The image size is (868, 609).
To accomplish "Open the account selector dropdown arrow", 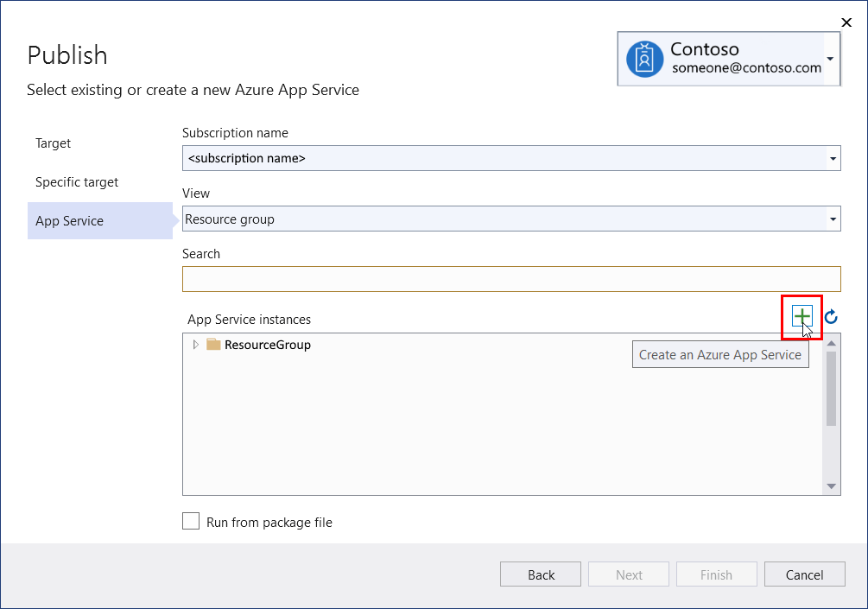I will [x=830, y=59].
